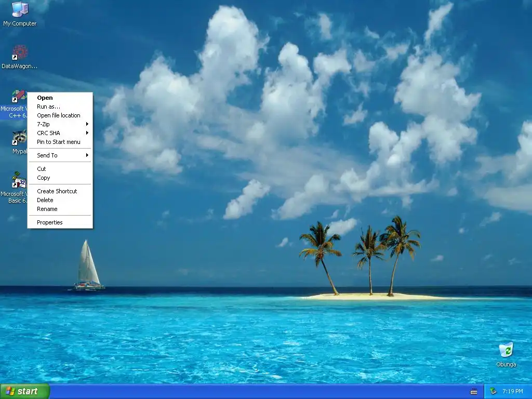Click the 7:19 PM clock
Viewport: 532px width, 399px height.
pyautogui.click(x=513, y=391)
